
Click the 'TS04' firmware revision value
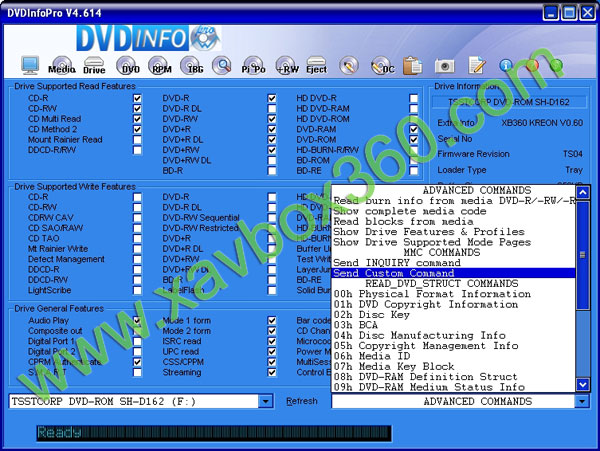(x=572, y=154)
